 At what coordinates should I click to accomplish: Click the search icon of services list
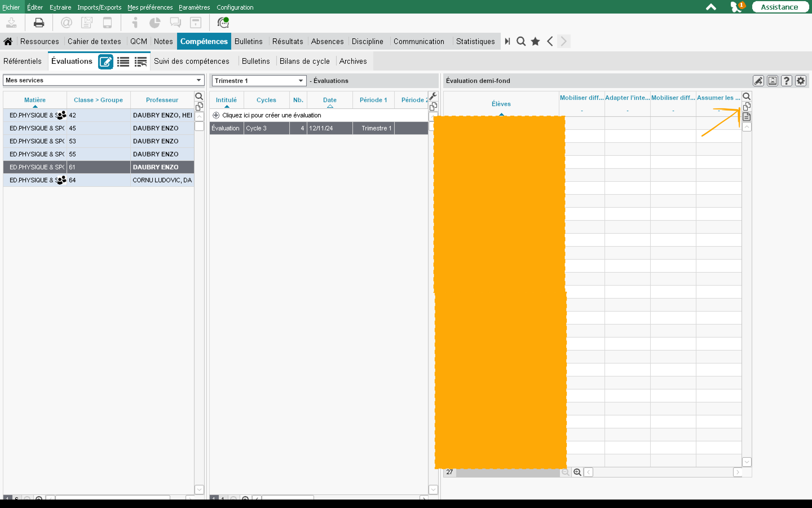click(x=199, y=97)
